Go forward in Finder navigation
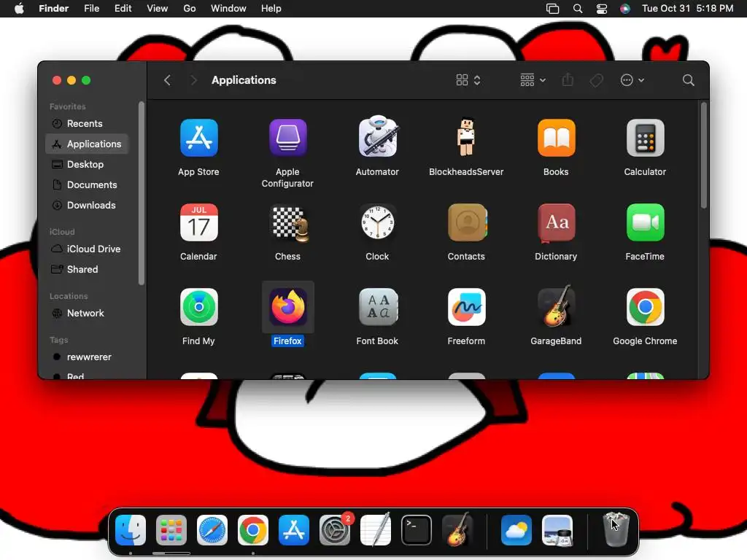The image size is (747, 560). (x=193, y=80)
